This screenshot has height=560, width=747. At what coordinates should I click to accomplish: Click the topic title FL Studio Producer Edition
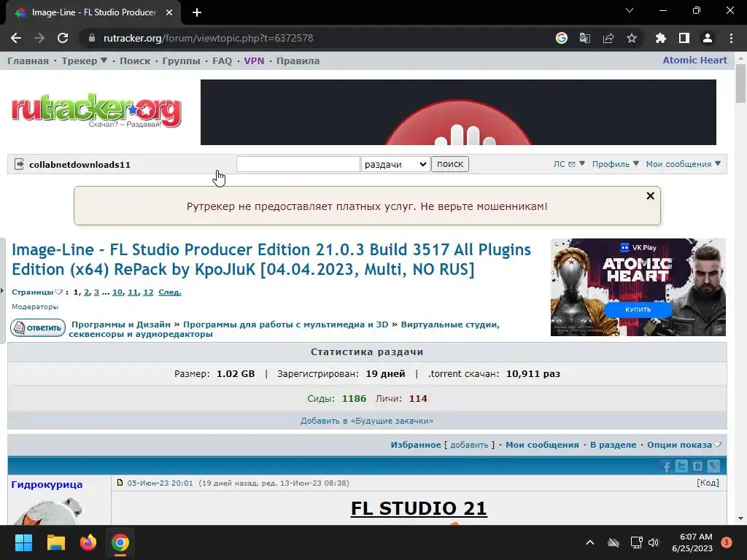pyautogui.click(x=271, y=260)
